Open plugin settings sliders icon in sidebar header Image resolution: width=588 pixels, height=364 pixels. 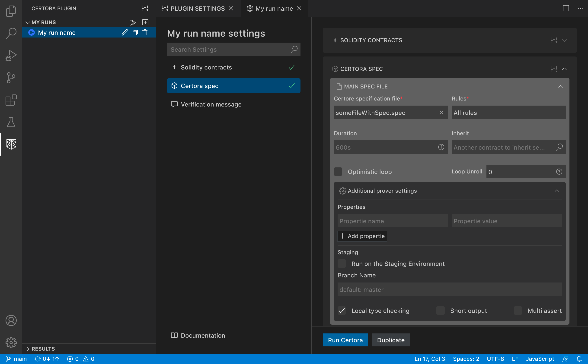[x=145, y=8]
